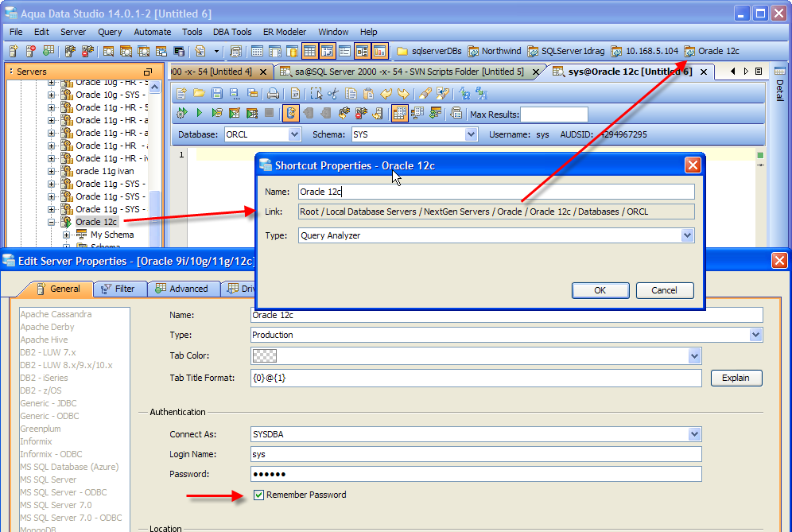Click the Cut scissors icon
The width and height of the screenshot is (792, 532).
[333, 94]
